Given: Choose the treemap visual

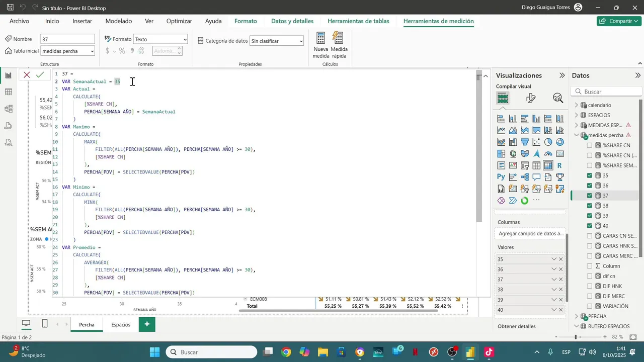Looking at the screenshot, I should click(501, 154).
